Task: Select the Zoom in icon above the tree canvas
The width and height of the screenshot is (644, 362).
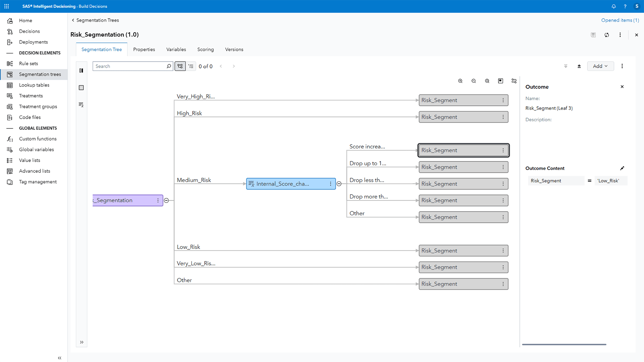Action: (460, 81)
